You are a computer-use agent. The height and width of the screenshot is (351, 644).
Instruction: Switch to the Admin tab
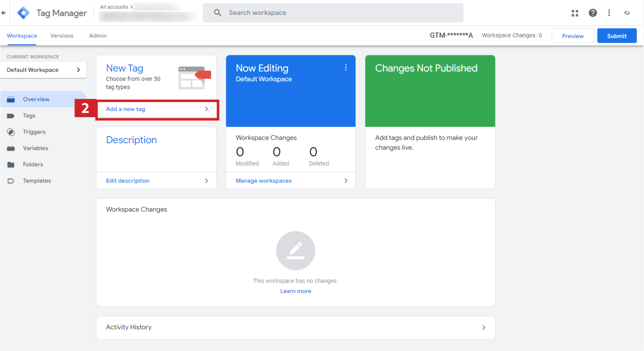[x=98, y=36]
